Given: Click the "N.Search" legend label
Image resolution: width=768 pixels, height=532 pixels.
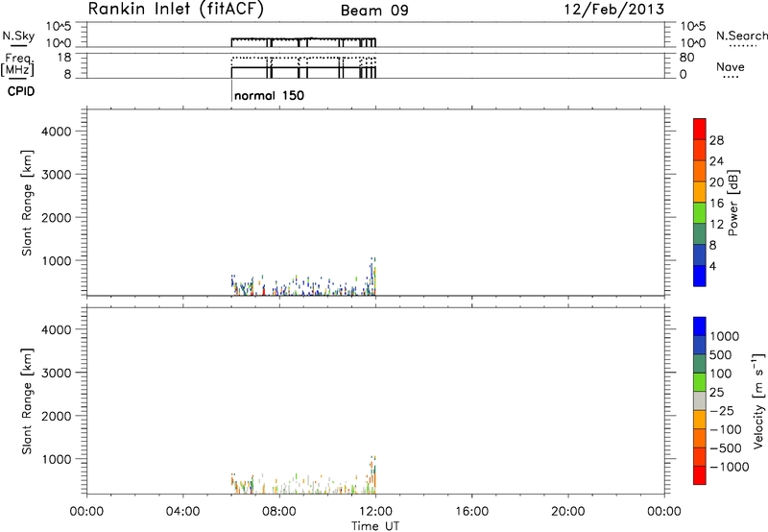Looking at the screenshot, I should [741, 36].
